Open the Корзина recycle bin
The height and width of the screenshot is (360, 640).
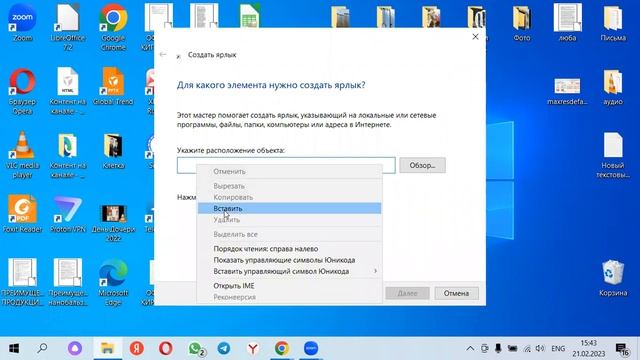[x=613, y=278]
